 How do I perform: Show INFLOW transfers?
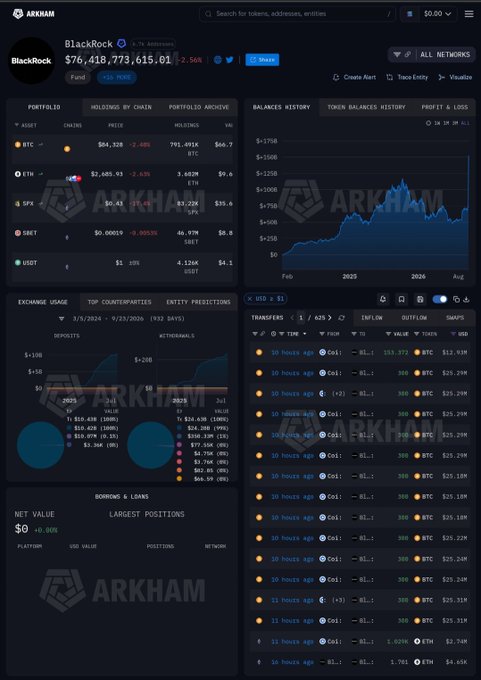(372, 318)
